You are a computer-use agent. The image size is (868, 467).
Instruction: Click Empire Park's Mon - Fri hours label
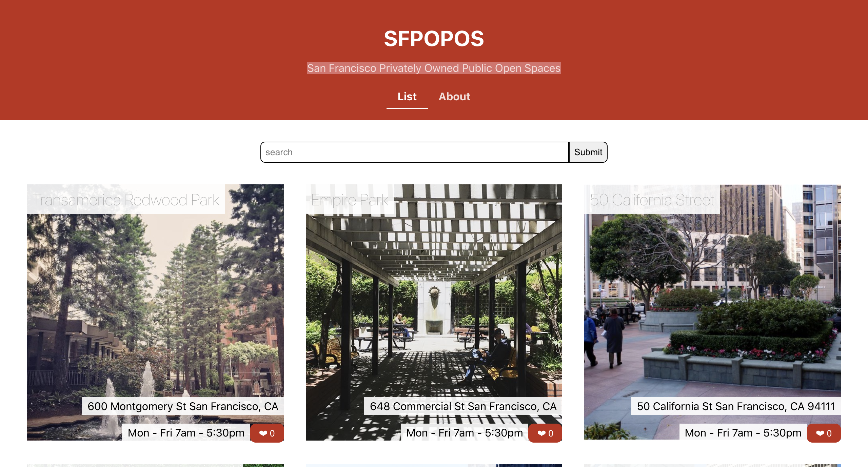[465, 432]
